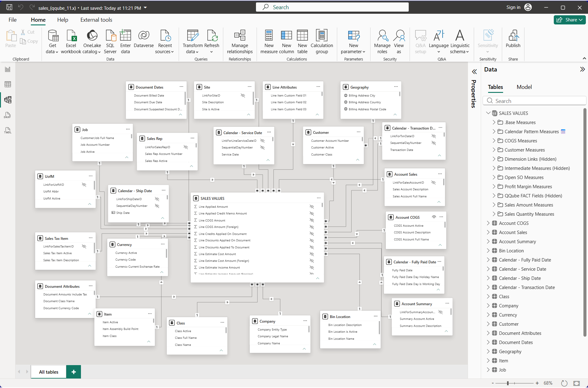Connect to SQL Server
588x388 pixels.
[x=110, y=42]
